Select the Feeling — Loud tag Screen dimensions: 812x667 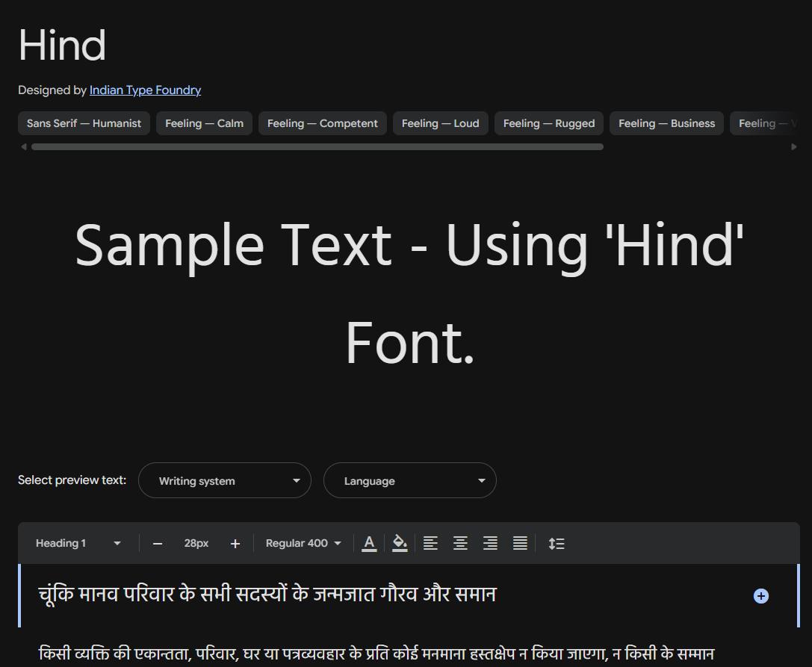(x=440, y=123)
